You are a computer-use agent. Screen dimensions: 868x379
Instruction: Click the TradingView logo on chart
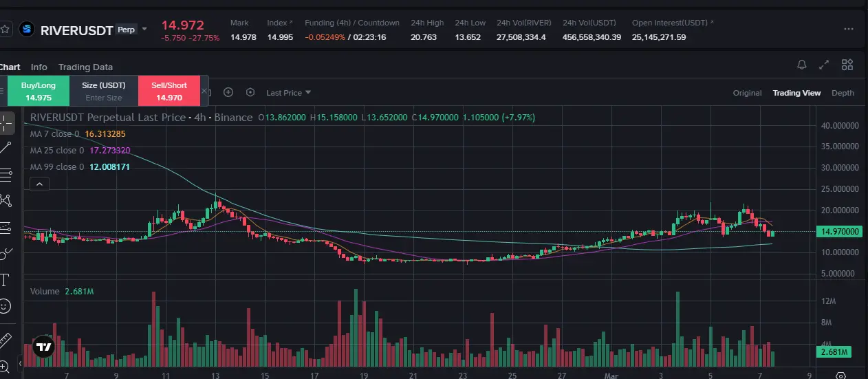[x=43, y=347]
